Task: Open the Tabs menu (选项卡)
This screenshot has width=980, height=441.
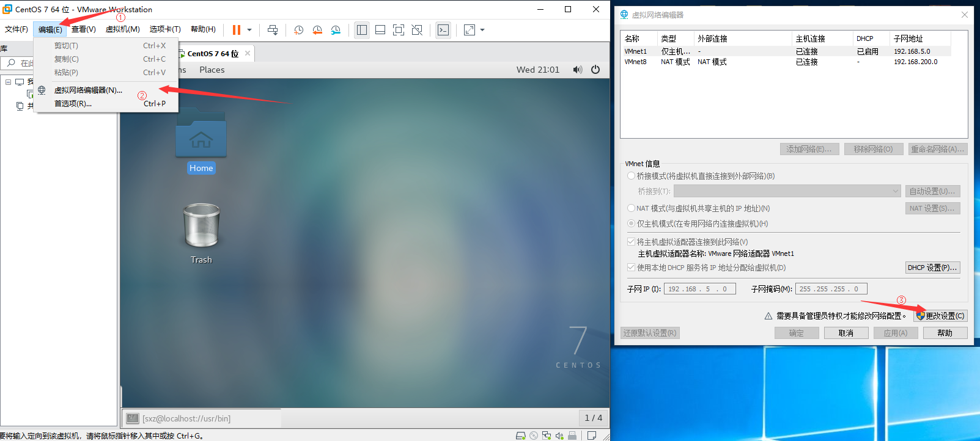Action: 165,29
